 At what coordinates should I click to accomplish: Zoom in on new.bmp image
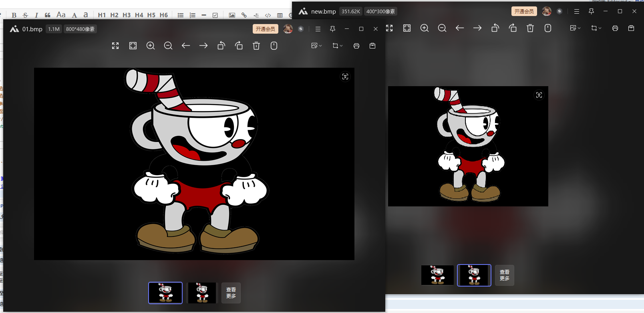point(425,28)
